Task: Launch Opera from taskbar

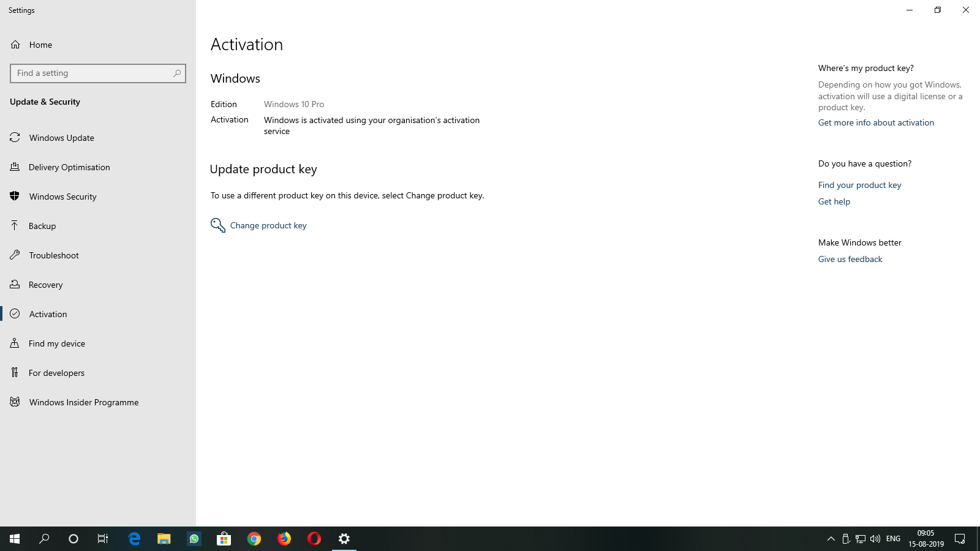Action: coord(314,539)
